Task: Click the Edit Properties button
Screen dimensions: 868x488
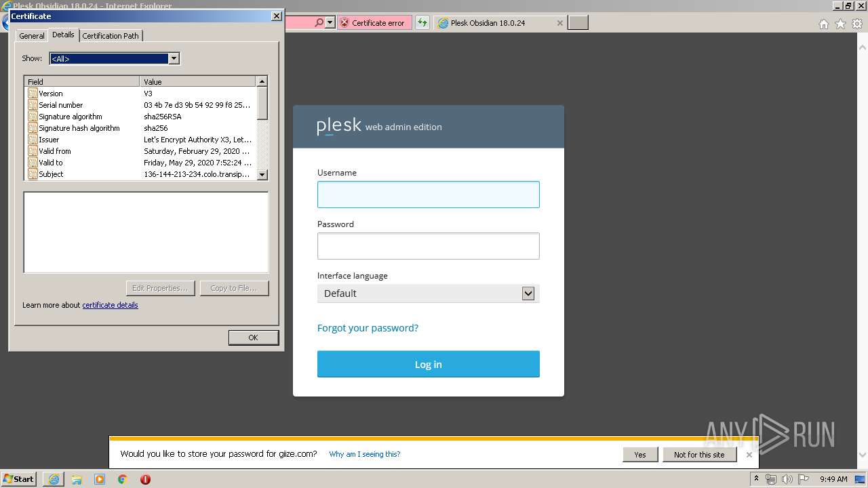Action: [161, 288]
